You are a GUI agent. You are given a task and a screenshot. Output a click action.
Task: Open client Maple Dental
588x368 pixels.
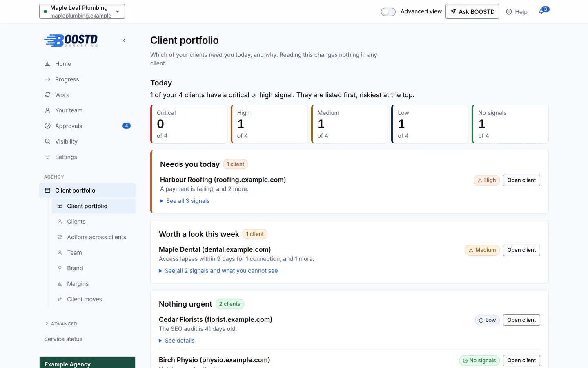(x=521, y=250)
